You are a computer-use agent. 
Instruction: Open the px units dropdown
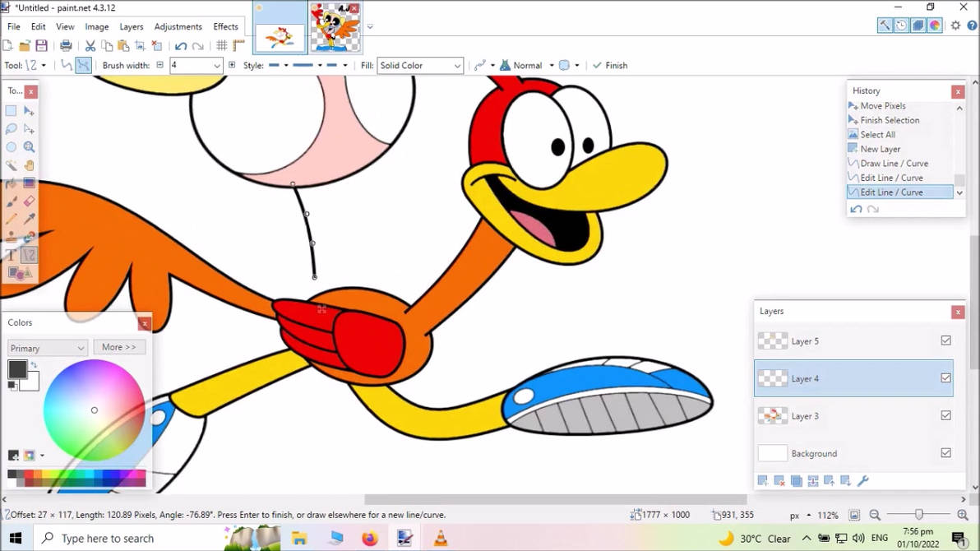(x=800, y=516)
